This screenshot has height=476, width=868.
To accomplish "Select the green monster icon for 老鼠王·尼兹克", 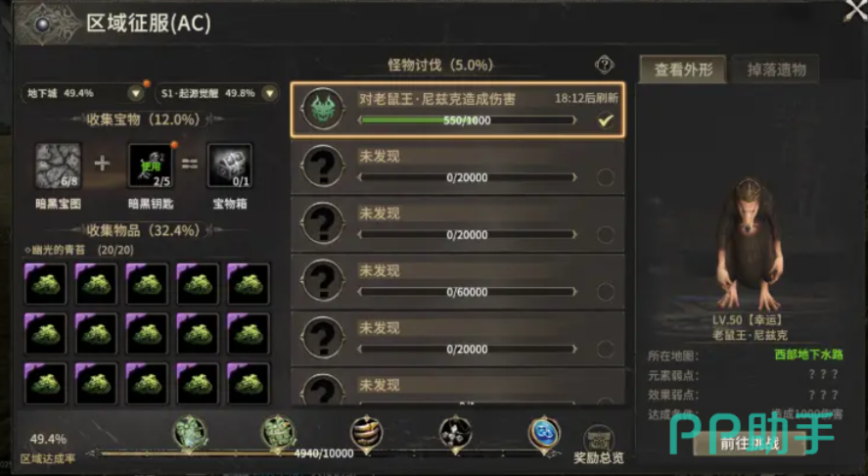I will point(323,109).
